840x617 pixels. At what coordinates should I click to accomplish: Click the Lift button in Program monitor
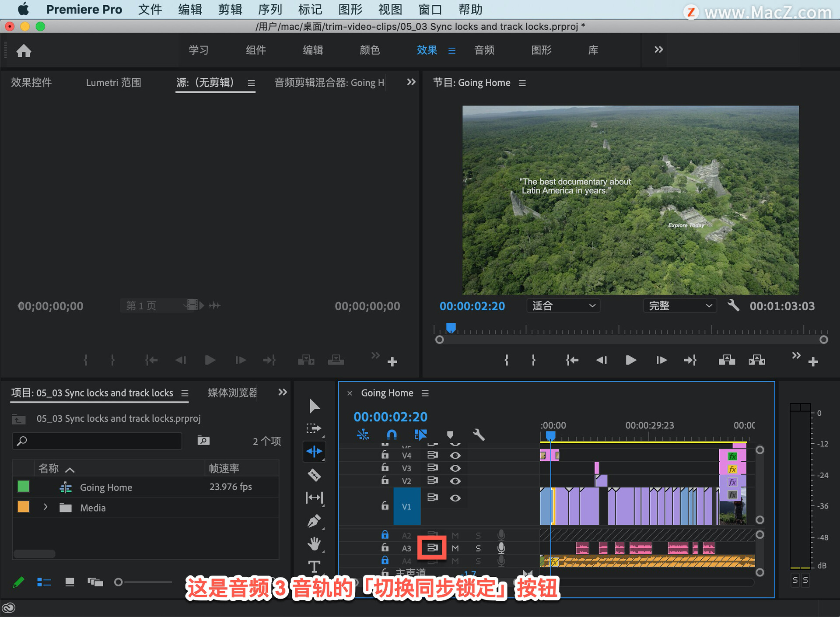(x=727, y=360)
